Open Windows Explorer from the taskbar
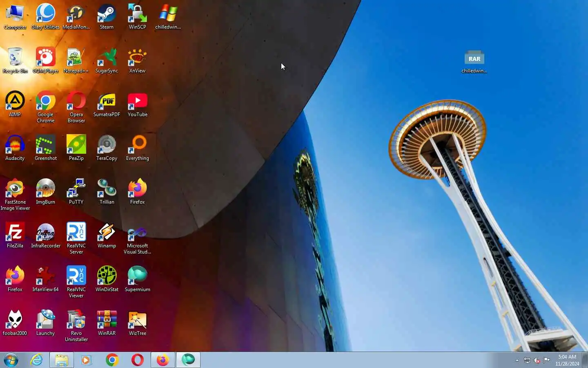 click(x=62, y=360)
